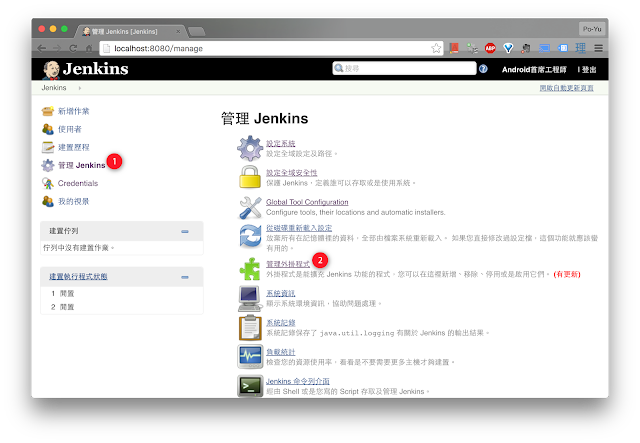Click the load statistics monitor icon

(250, 356)
